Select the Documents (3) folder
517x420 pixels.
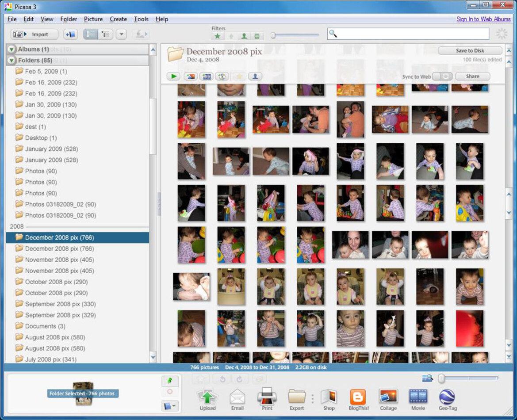[77, 326]
